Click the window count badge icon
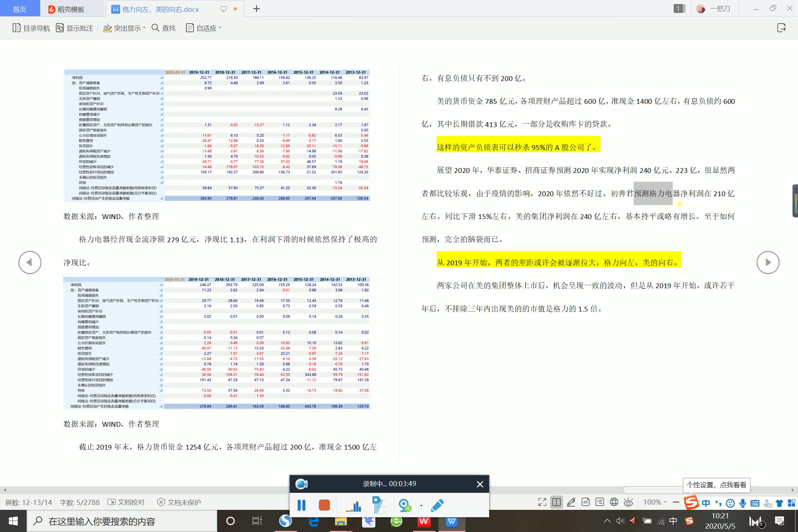 click(x=679, y=8)
